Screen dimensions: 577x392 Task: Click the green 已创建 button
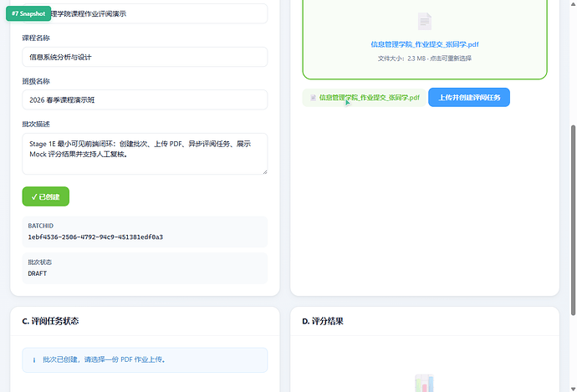[x=46, y=196]
